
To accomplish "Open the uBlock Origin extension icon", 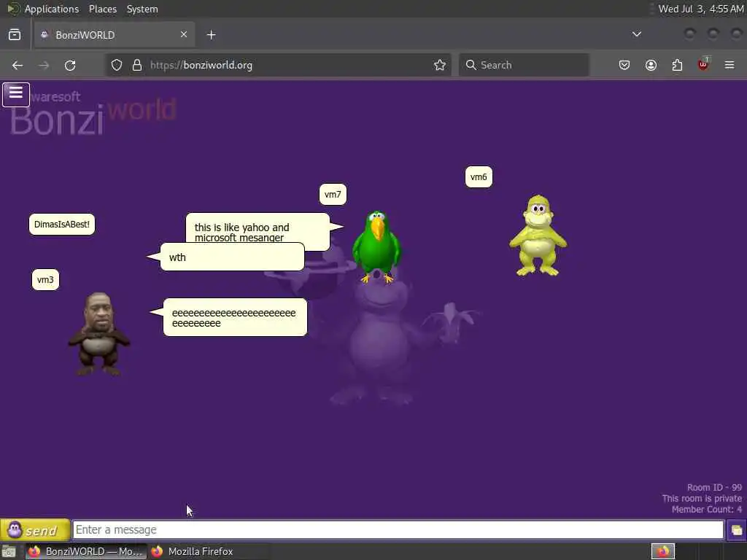I will pos(703,64).
